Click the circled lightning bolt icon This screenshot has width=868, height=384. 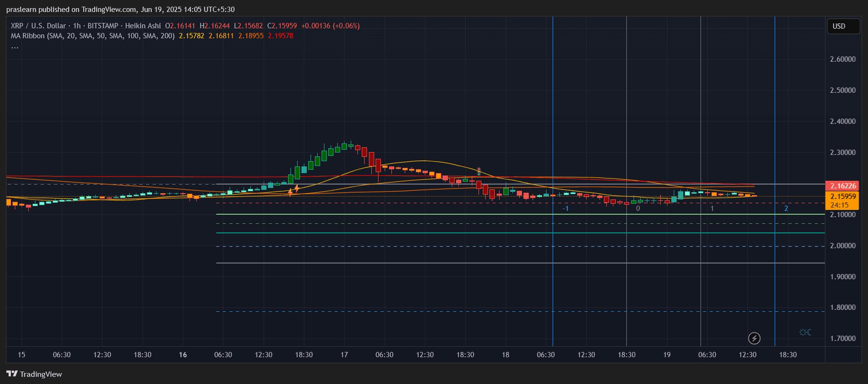[754, 339]
